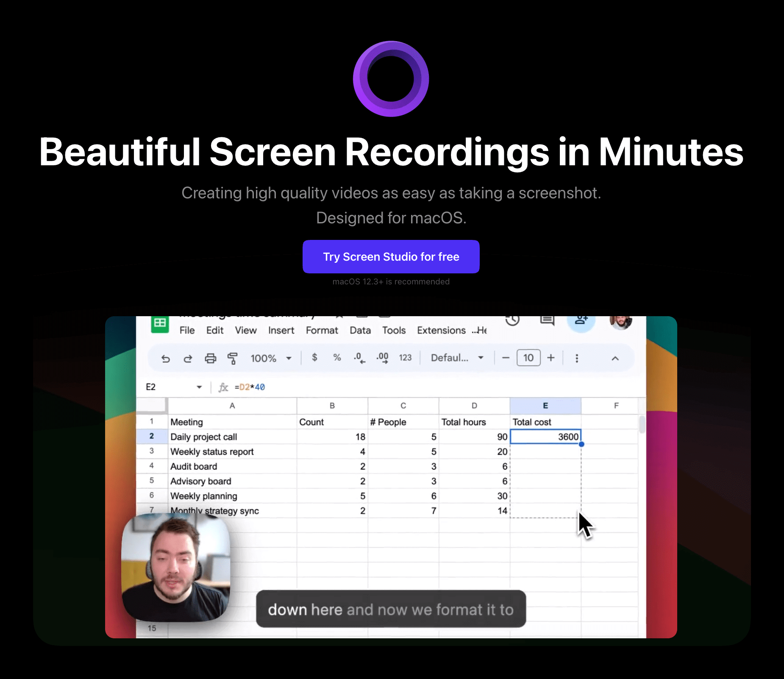Click the caption "down here and now we format it to"
Viewport: 784px width, 679px height.
(x=391, y=609)
